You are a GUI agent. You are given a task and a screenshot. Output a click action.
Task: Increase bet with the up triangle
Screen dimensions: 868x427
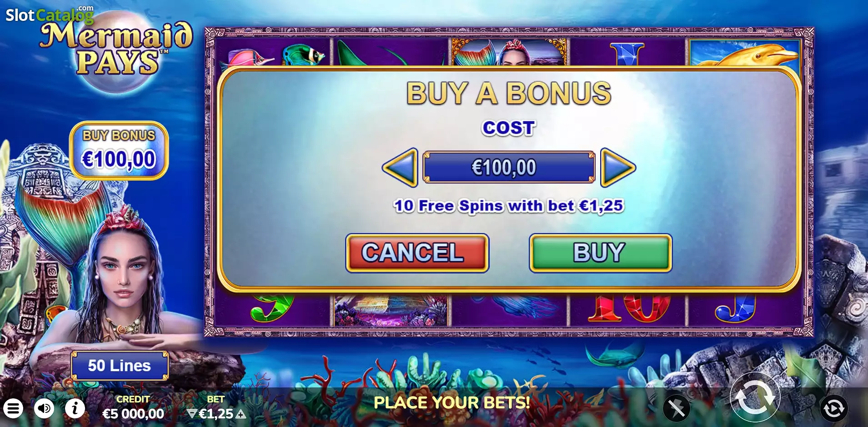tap(241, 414)
